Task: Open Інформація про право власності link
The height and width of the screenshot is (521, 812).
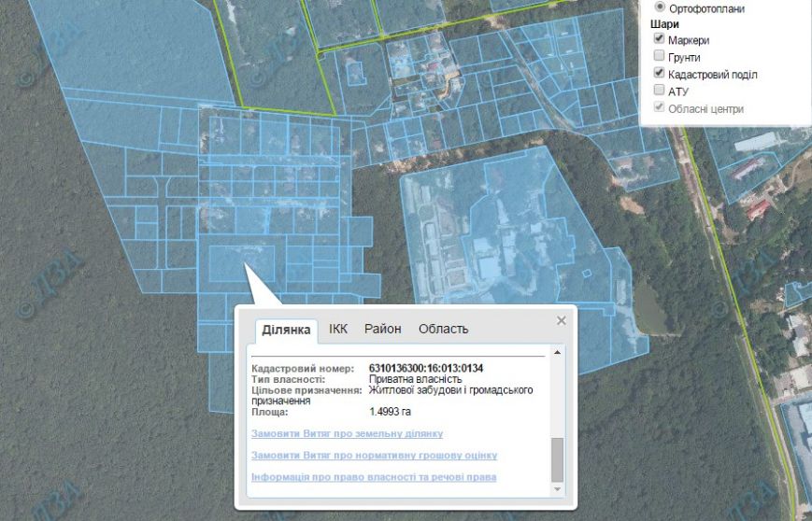Action: click(373, 477)
